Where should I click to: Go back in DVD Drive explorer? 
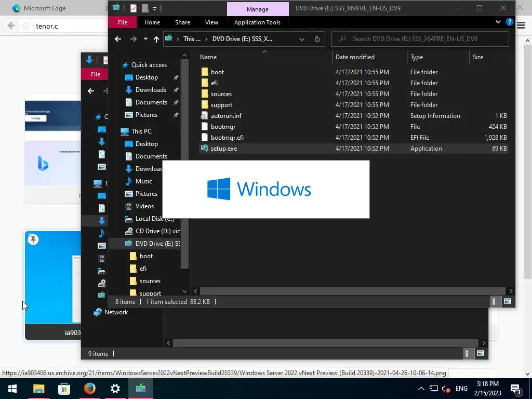tap(118, 39)
